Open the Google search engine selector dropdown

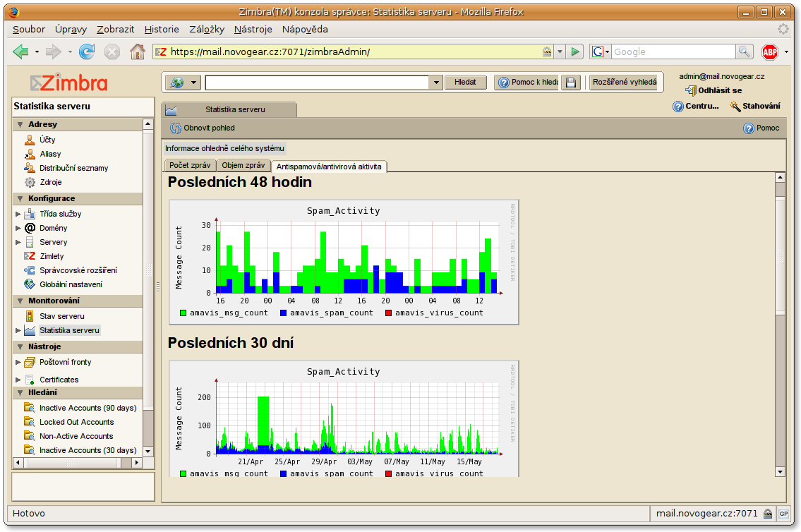(601, 52)
